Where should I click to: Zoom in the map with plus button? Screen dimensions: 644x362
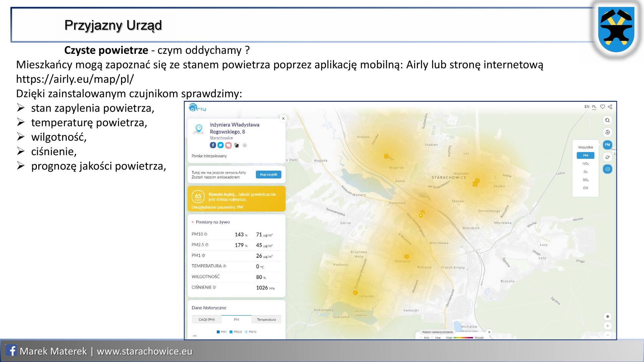pyautogui.click(x=607, y=326)
